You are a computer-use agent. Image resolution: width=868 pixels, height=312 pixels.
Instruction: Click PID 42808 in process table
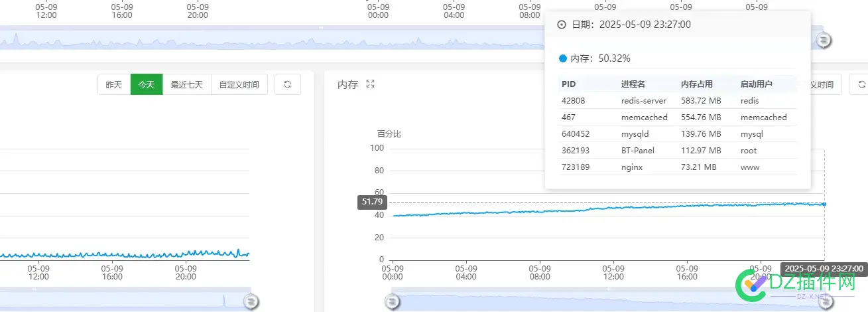pyautogui.click(x=574, y=101)
